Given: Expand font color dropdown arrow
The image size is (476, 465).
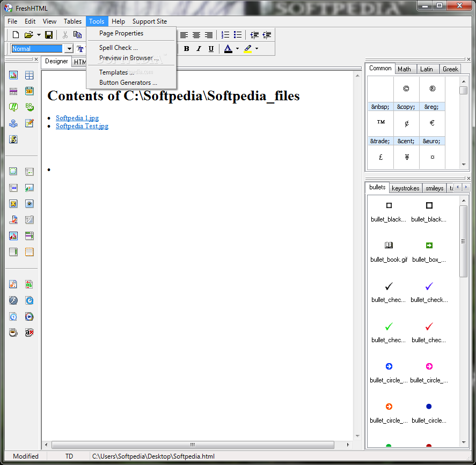Looking at the screenshot, I should [x=237, y=48].
